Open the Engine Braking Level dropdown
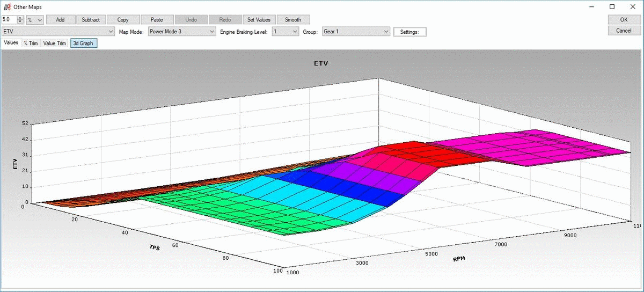The image size is (644, 292). (x=286, y=32)
